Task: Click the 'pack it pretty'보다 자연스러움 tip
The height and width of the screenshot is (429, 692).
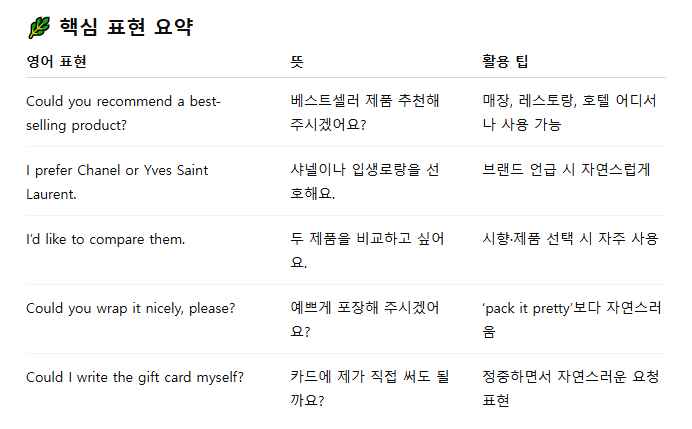Action: [x=572, y=319]
